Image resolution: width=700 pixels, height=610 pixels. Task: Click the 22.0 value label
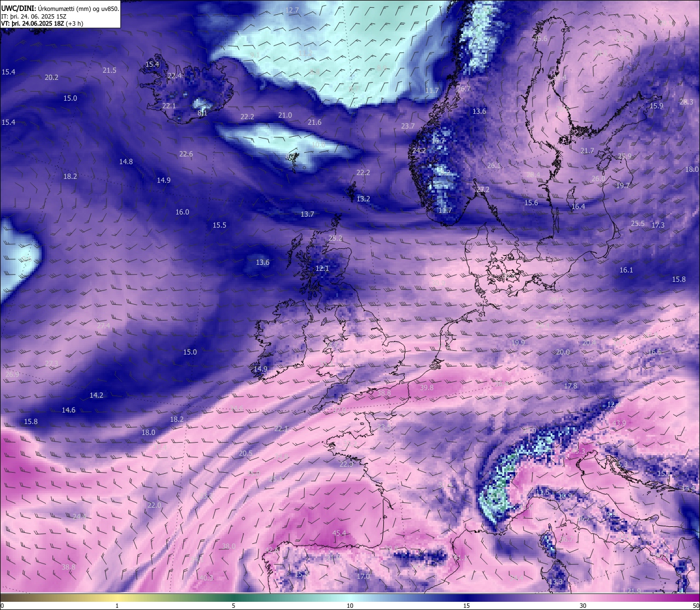pyautogui.click(x=154, y=506)
